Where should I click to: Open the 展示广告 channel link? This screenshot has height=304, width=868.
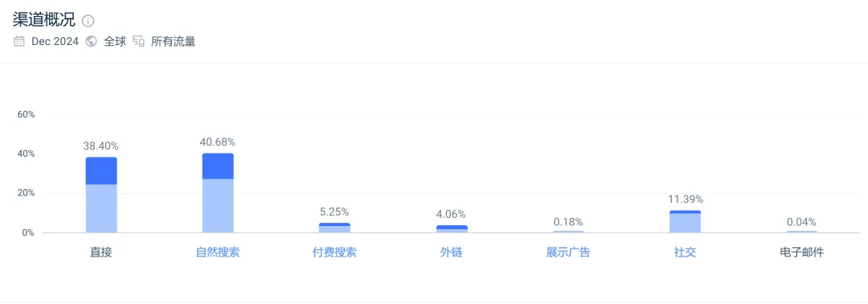click(568, 253)
